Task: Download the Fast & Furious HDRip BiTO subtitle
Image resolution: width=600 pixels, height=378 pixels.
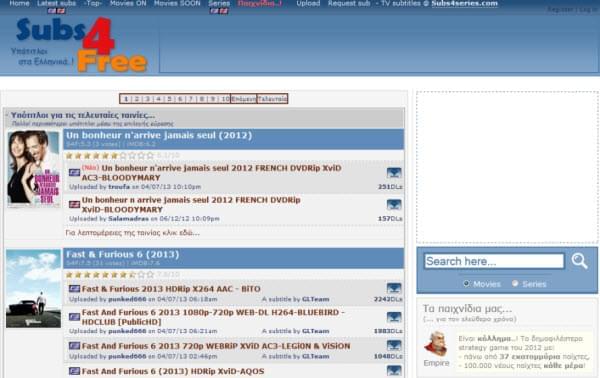Action: [x=394, y=288]
